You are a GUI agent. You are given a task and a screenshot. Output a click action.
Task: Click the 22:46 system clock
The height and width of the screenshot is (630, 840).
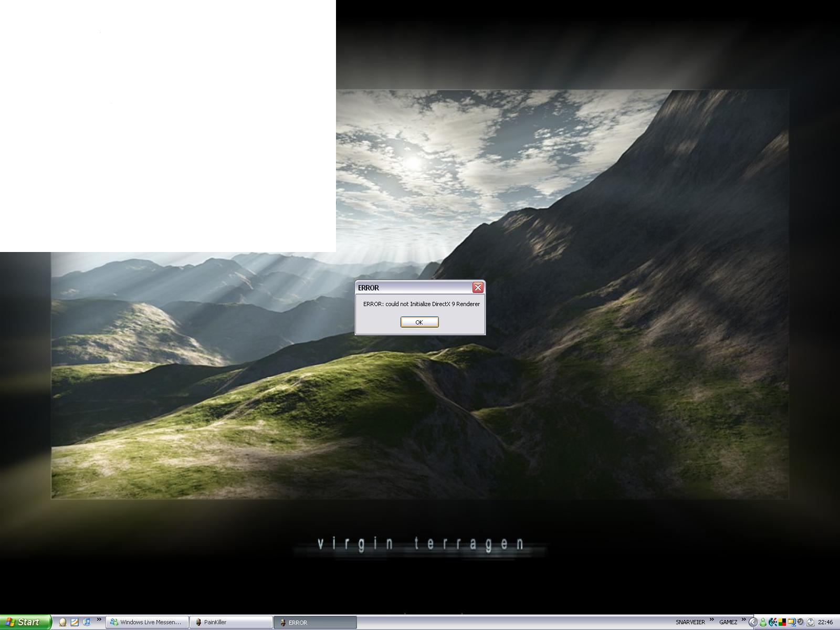pos(825,622)
